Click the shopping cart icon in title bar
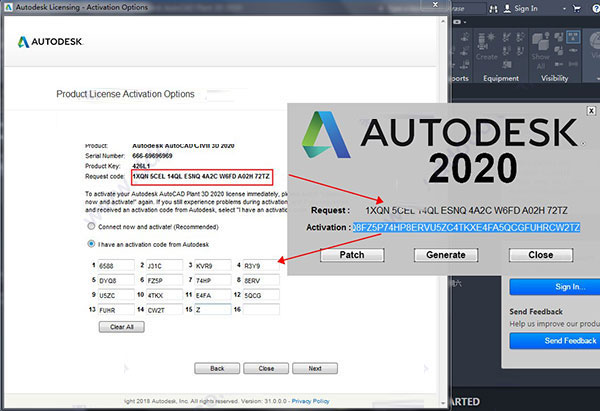The image size is (600, 411). (x=577, y=9)
